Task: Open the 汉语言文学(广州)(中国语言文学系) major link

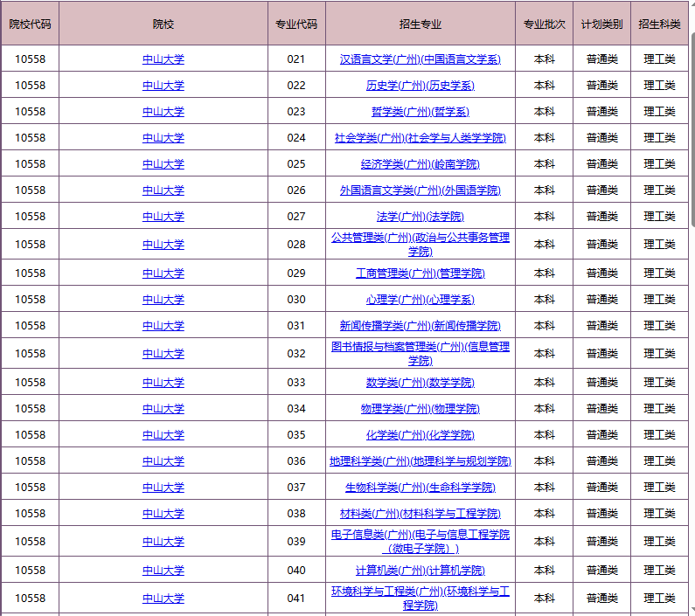Action: [420, 59]
